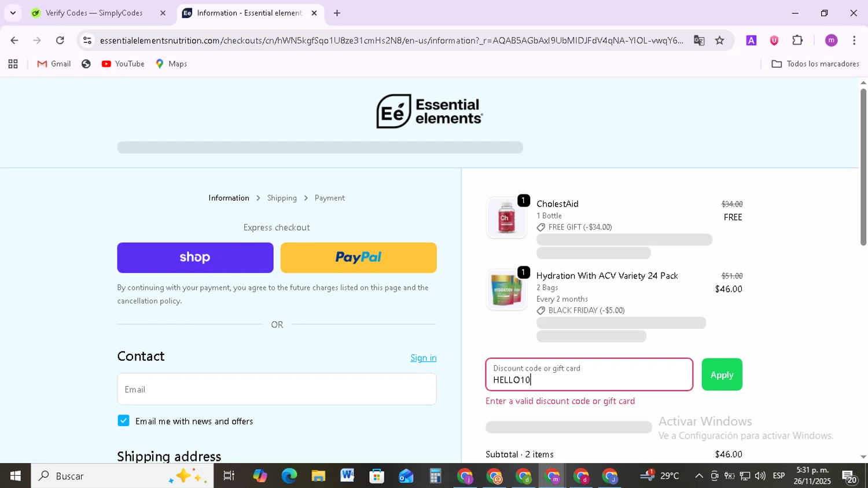Viewport: 868px width, 488px height.
Task: Go back to previous page
Action: click(x=14, y=41)
